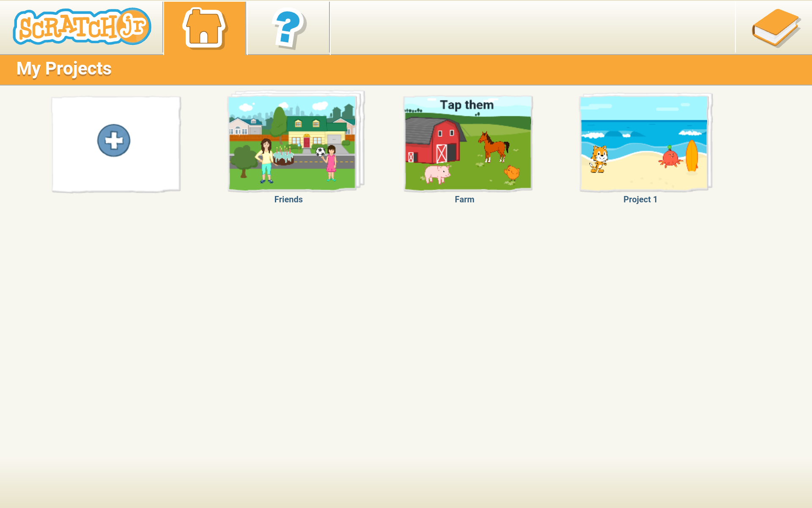Open the orange book in the top corner
812x508 pixels.
[x=777, y=27]
